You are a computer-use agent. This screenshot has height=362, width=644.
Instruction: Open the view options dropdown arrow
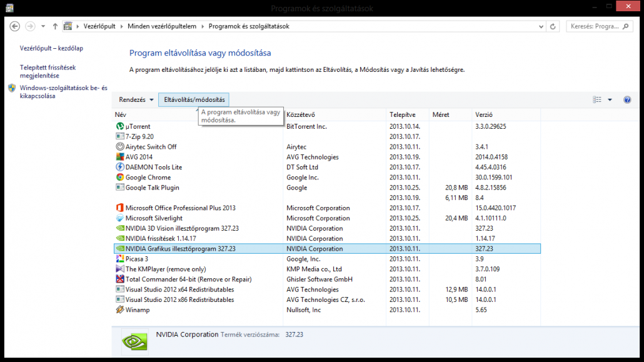pos(610,100)
